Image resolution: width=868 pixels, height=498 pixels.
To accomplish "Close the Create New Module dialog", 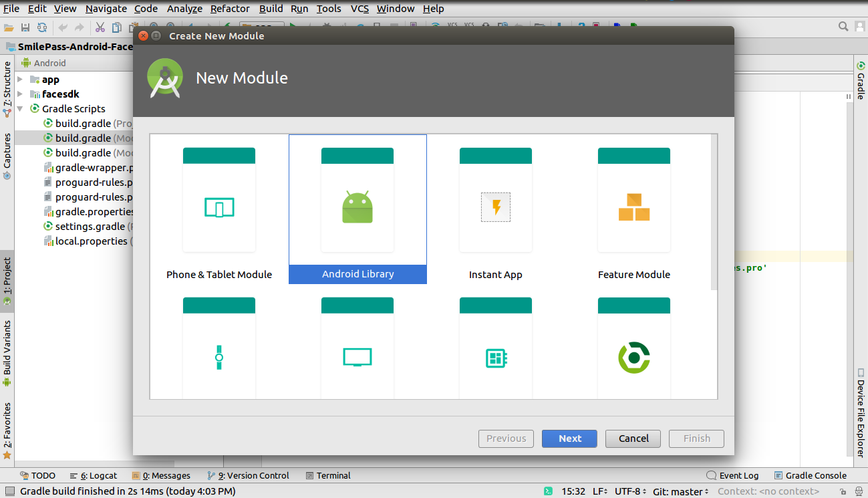I will [x=143, y=35].
